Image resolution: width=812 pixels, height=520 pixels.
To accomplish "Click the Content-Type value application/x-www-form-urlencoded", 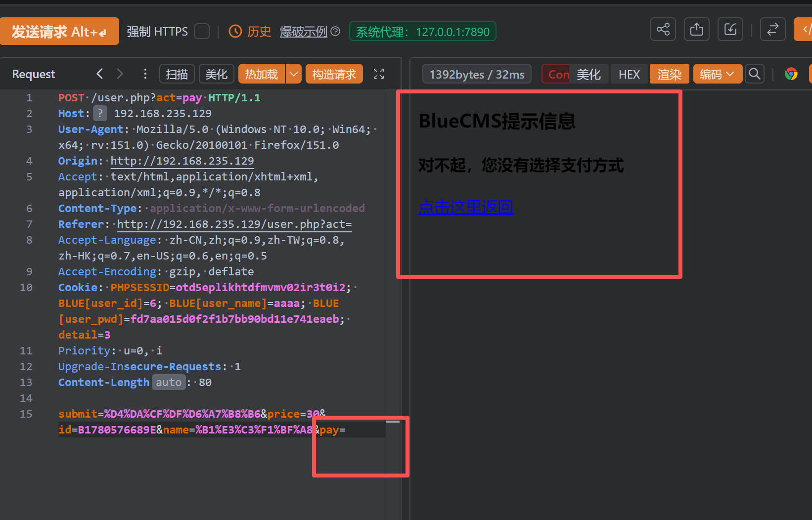I will (x=257, y=209).
